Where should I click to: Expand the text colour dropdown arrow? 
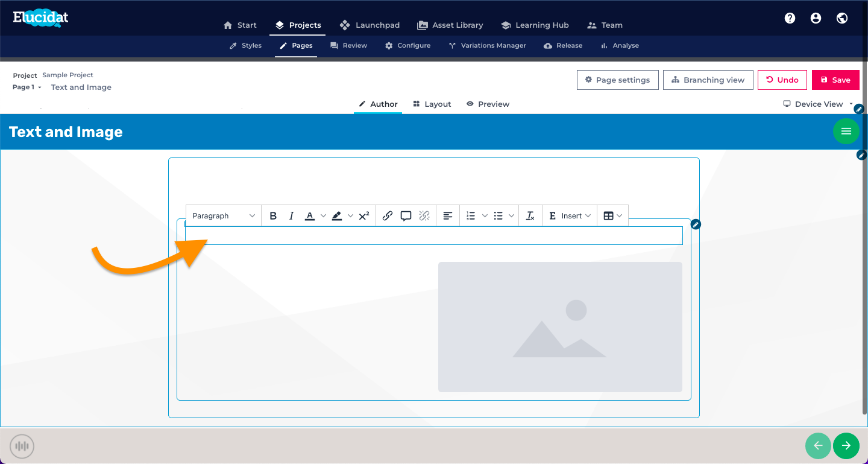click(323, 216)
